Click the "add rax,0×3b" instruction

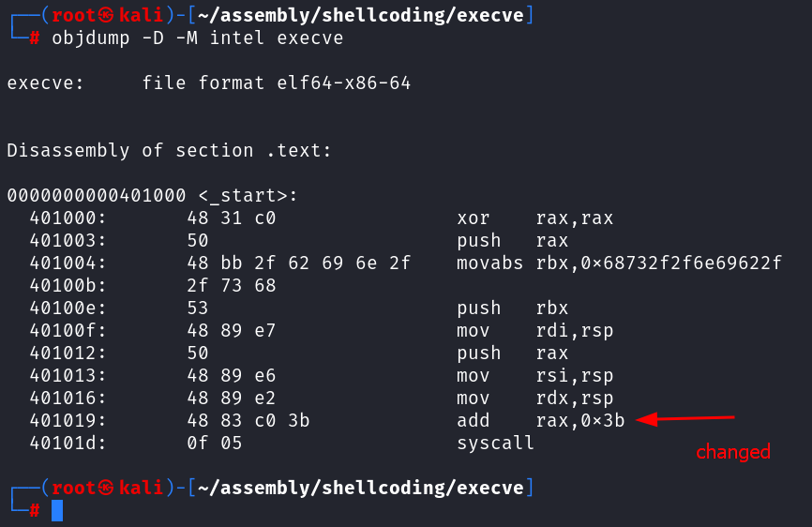point(541,421)
